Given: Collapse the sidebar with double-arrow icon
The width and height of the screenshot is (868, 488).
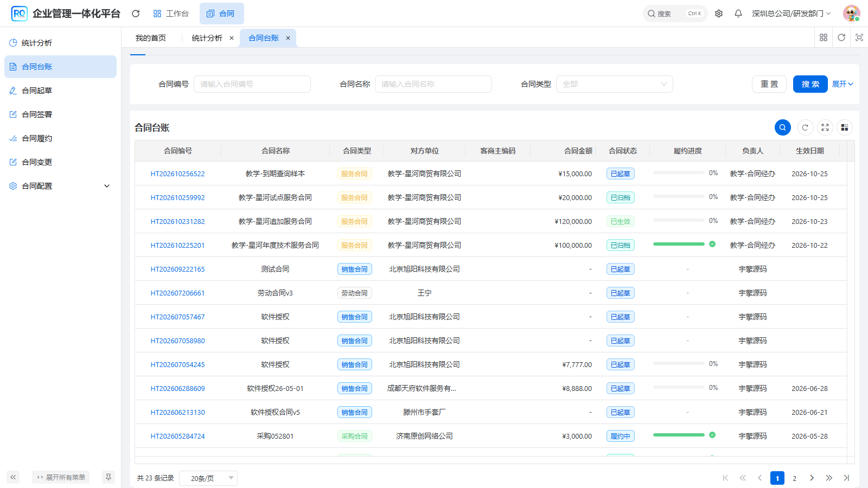Looking at the screenshot, I should (13, 477).
